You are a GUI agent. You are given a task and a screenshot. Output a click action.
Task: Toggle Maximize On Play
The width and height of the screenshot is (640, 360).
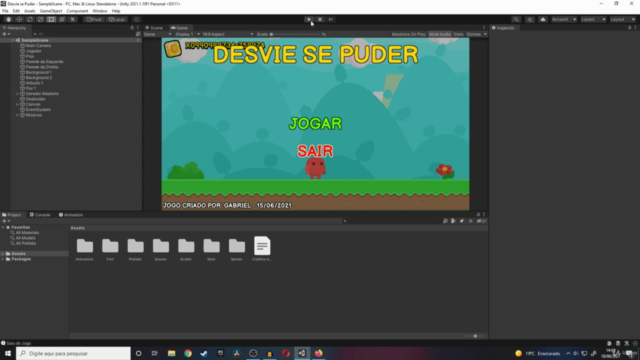coord(409,34)
